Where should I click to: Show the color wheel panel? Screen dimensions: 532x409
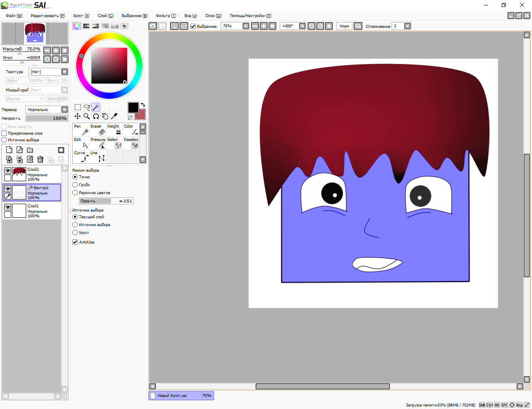[x=77, y=26]
